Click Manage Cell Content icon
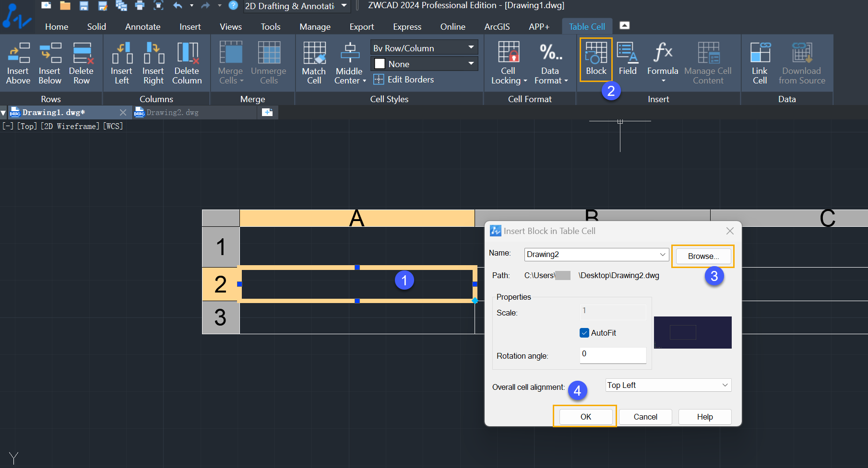This screenshot has width=868, height=468. (x=708, y=63)
